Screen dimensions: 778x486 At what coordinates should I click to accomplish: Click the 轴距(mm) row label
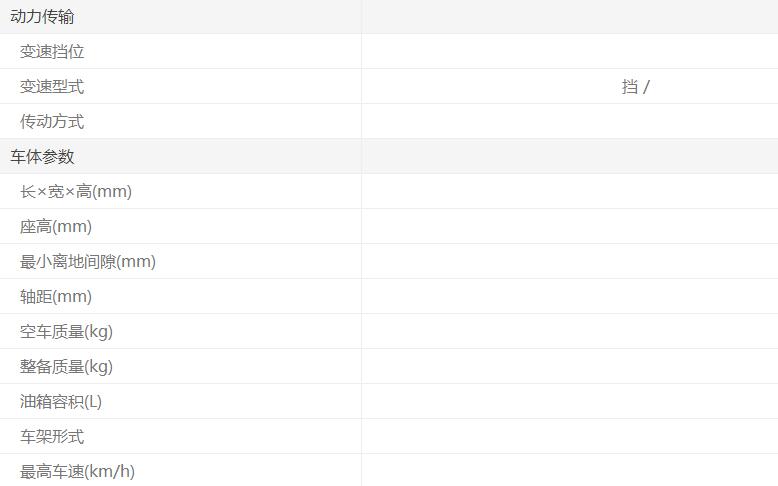[56, 297]
